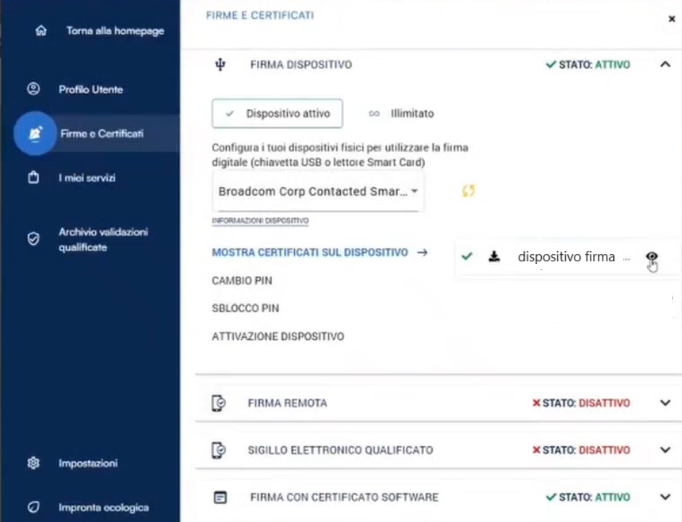
Task: Click Mostra certificati sul dispositivo link
Action: pos(310,253)
